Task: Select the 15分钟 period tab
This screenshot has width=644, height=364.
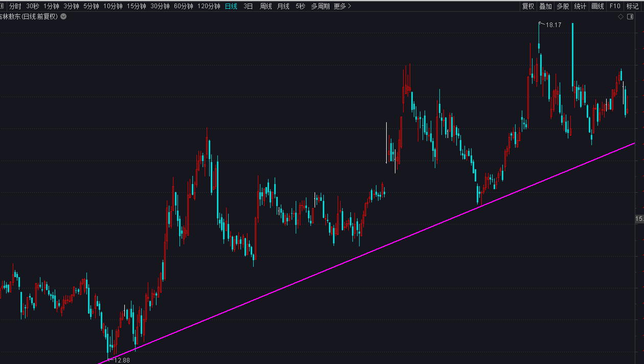Action: click(137, 6)
